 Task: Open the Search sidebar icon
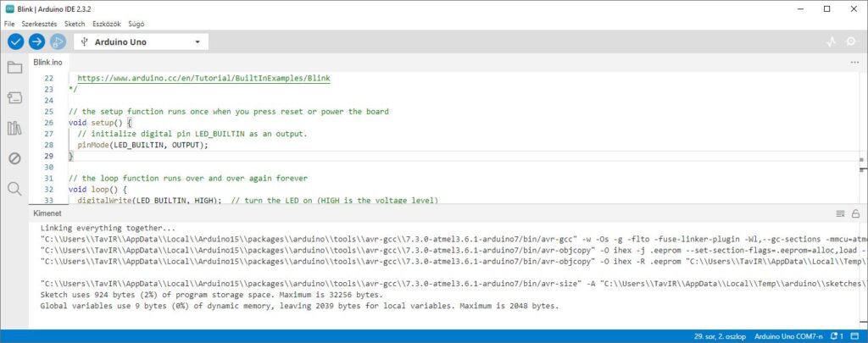pyautogui.click(x=14, y=189)
